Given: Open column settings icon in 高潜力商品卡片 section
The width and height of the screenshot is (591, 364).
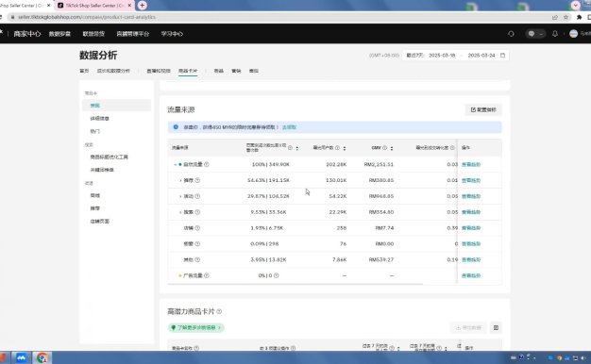Looking at the screenshot, I should (496, 327).
